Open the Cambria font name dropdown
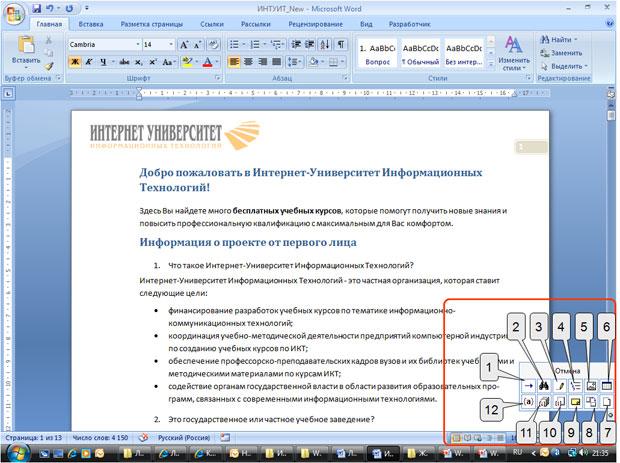 click(138, 44)
